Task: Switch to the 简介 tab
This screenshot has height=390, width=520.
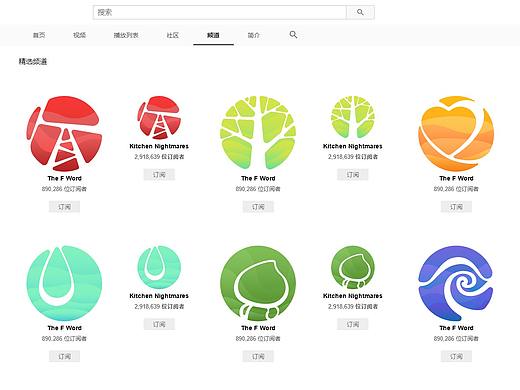Action: 254,35
